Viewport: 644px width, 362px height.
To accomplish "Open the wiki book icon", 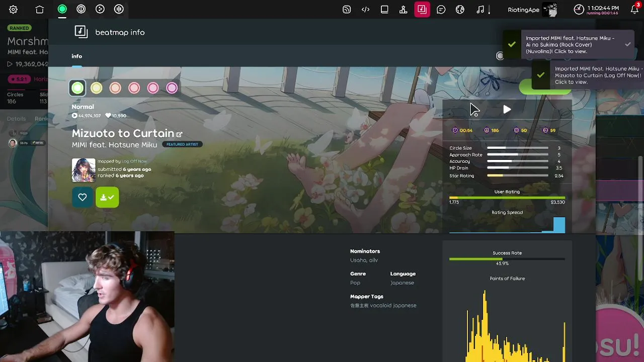I will click(x=384, y=9).
